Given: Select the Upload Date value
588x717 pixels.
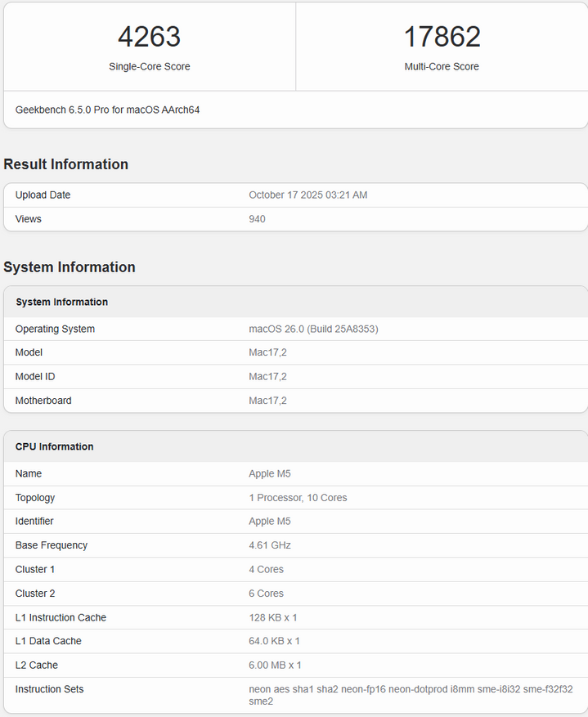Looking at the screenshot, I should 307,195.
